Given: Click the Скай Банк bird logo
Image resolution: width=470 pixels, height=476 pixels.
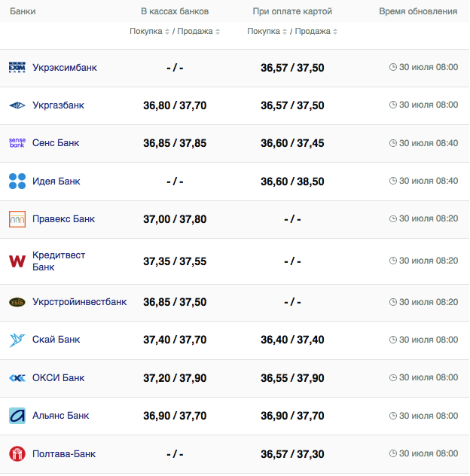Looking at the screenshot, I should click(x=17, y=340).
